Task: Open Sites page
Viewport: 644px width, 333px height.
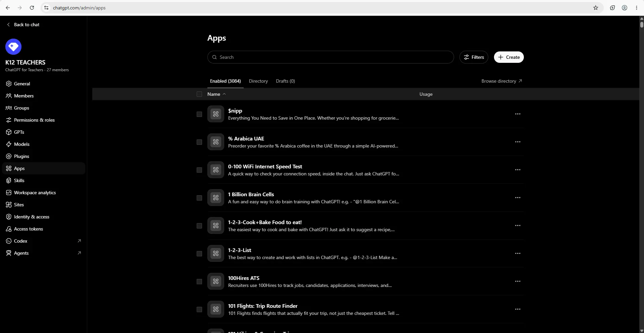Action: click(44, 205)
